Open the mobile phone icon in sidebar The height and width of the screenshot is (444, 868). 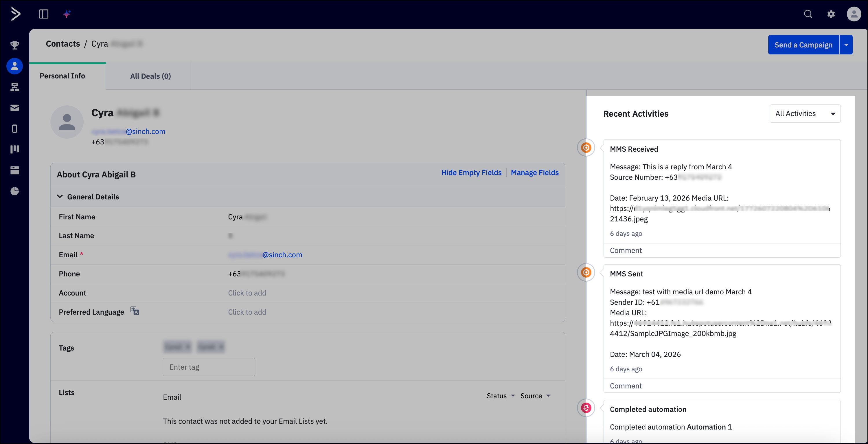(x=14, y=129)
